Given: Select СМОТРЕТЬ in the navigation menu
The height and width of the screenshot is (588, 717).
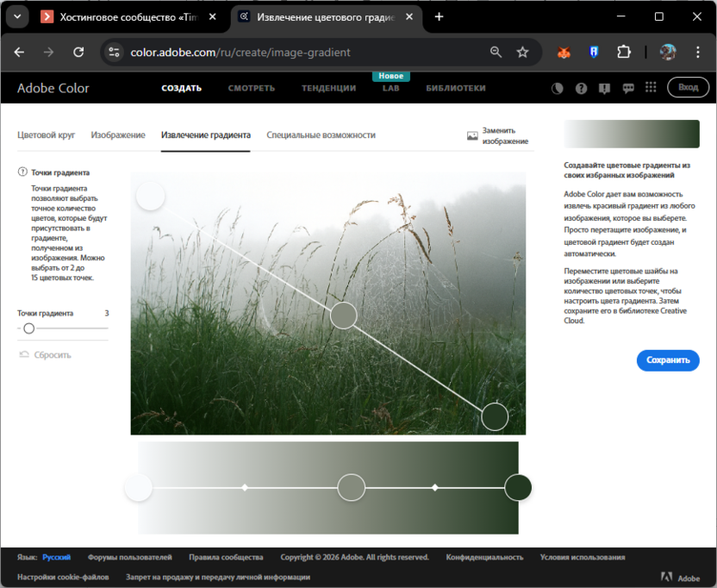Looking at the screenshot, I should 251,87.
